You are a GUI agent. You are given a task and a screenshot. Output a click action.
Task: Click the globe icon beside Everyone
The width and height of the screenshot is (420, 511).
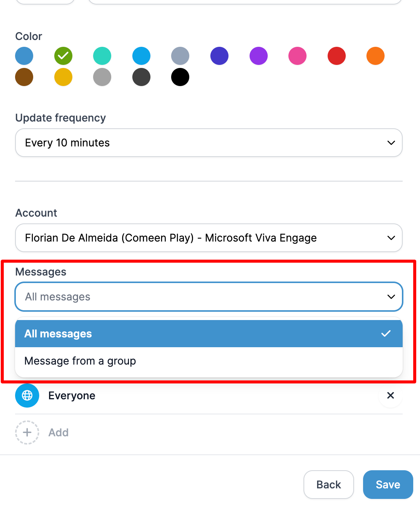27,396
